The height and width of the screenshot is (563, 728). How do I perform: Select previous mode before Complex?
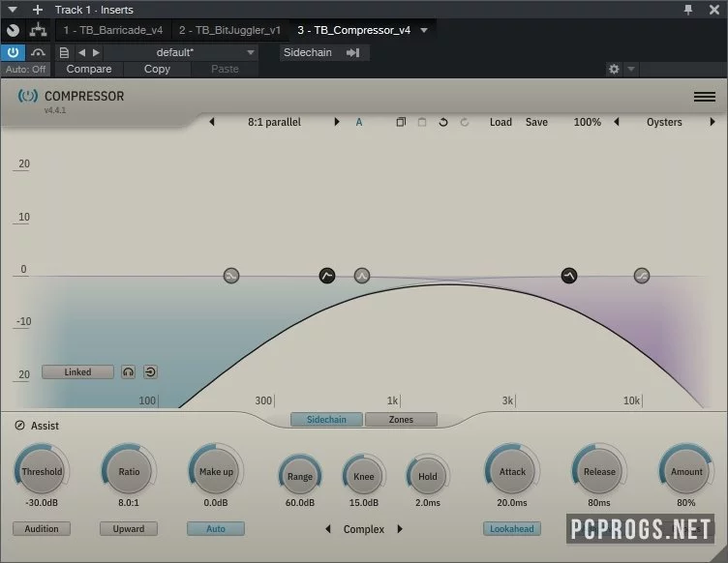(x=328, y=529)
